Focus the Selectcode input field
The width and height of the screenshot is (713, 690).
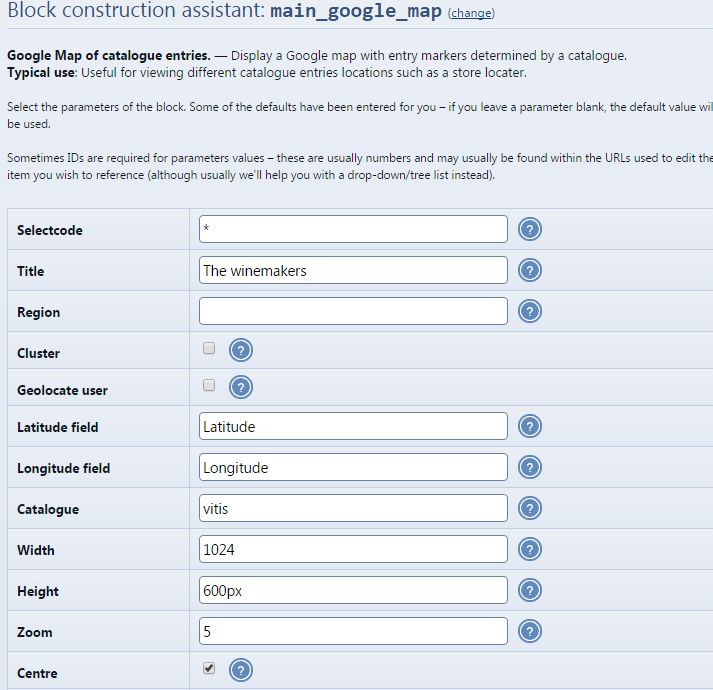coord(353,230)
